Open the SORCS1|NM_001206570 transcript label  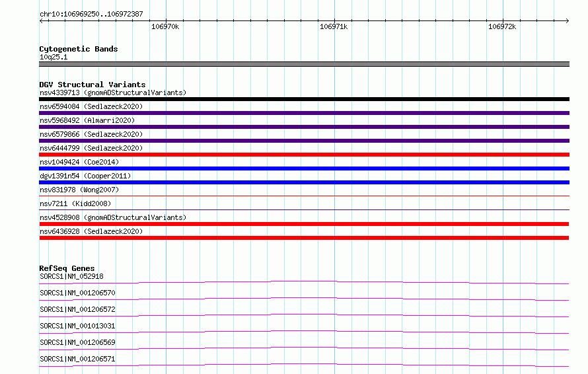[x=77, y=293]
